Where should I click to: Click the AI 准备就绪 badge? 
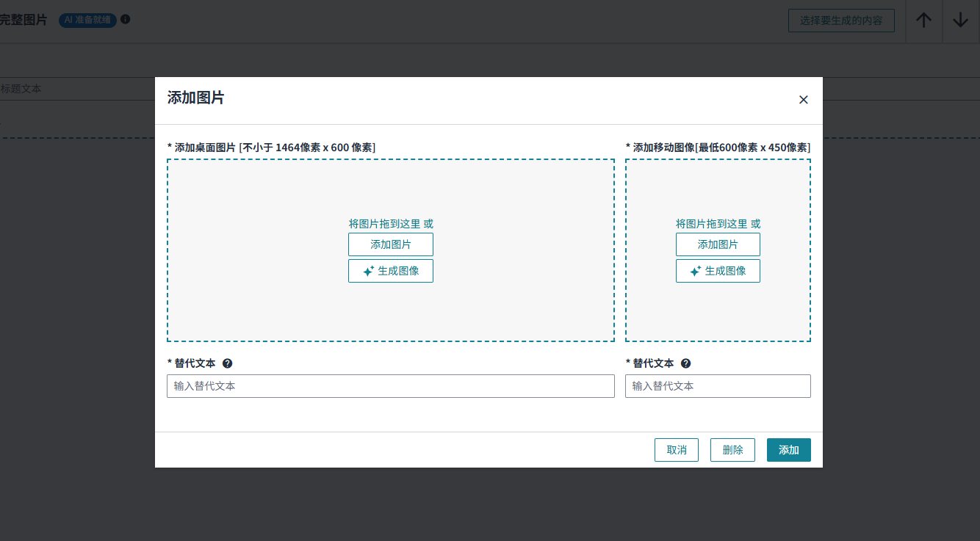87,20
